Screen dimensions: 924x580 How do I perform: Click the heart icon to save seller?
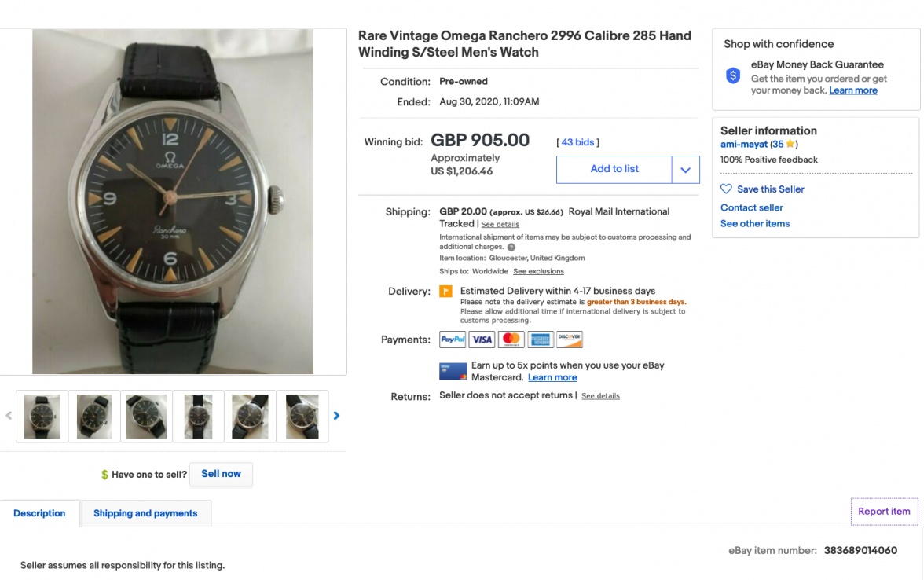click(x=727, y=189)
